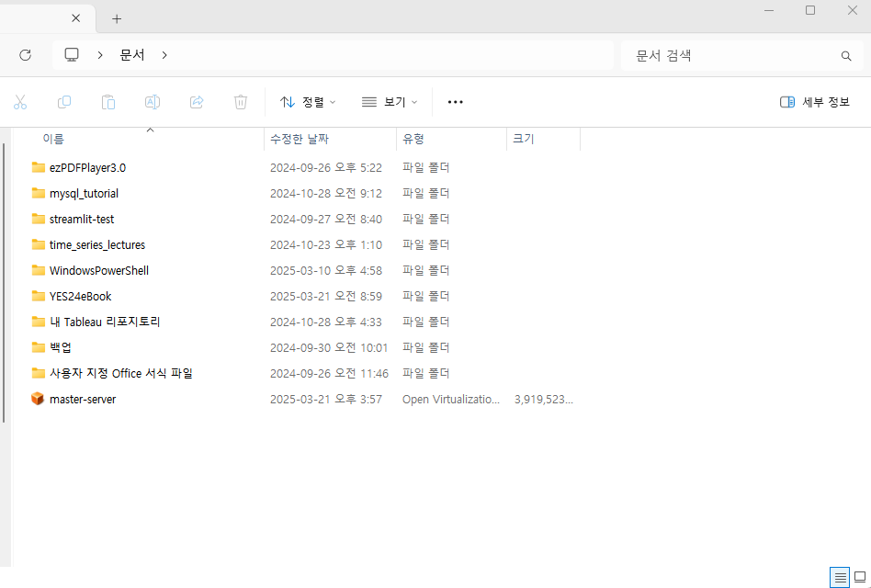Click date 2024-10-23 오후 1:10
Screen dimensions: 871x588
326,245
